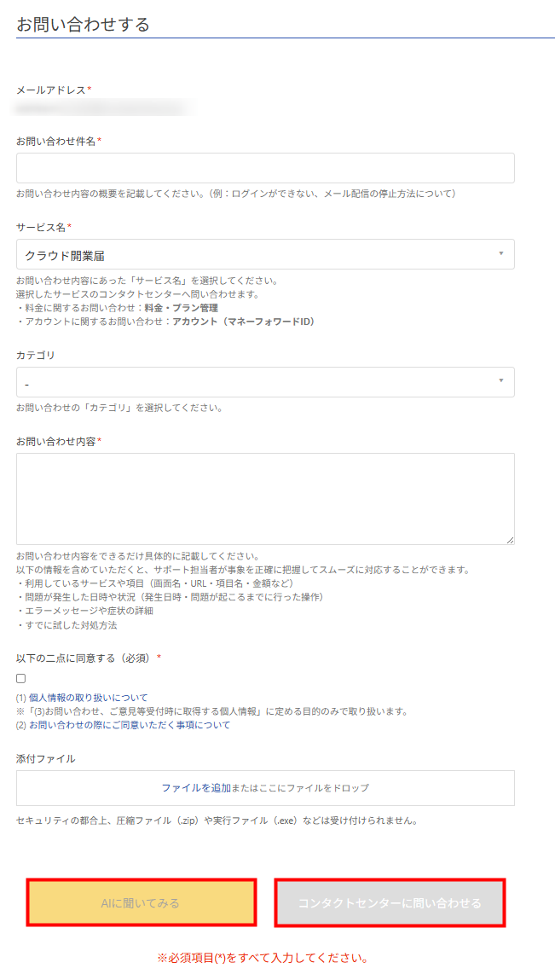Image resolution: width=555 pixels, height=980 pixels.
Task: Click the red 必須項目 warning text
Action: click(277, 958)
